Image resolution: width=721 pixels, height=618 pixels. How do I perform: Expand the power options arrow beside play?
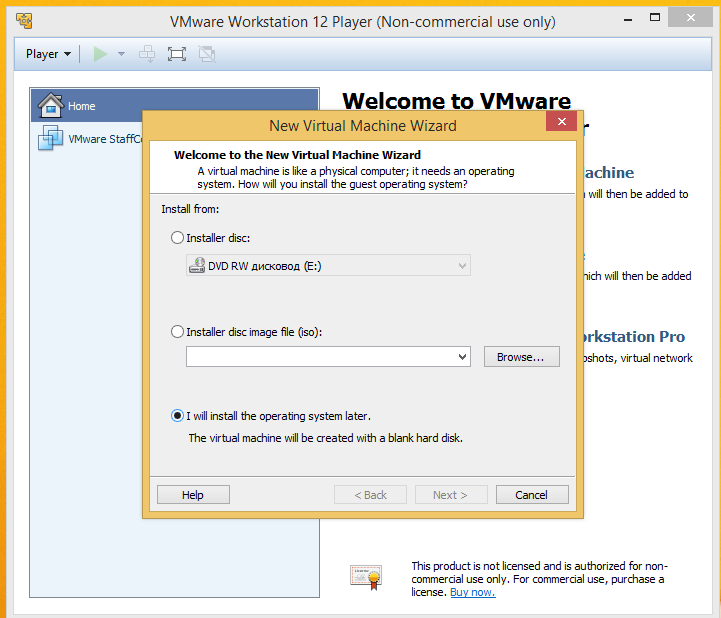click(121, 54)
